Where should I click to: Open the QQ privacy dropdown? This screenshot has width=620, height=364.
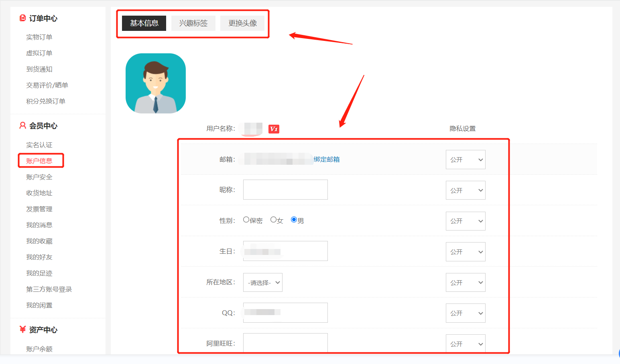(466, 313)
